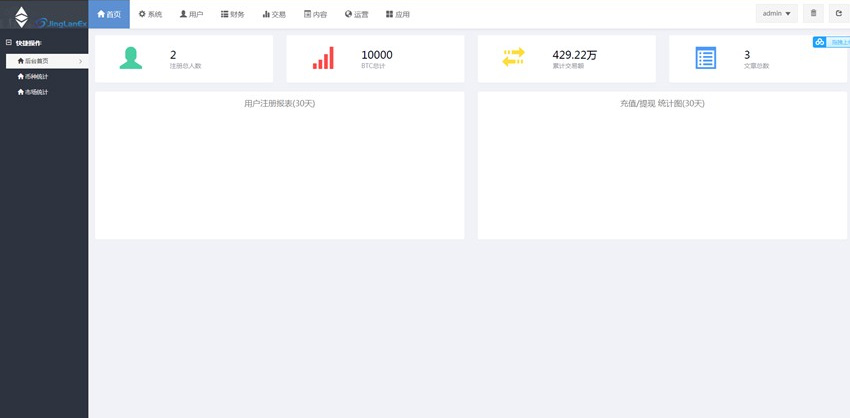The height and width of the screenshot is (418, 850).
Task: Click the article count 3
Action: [x=747, y=55]
